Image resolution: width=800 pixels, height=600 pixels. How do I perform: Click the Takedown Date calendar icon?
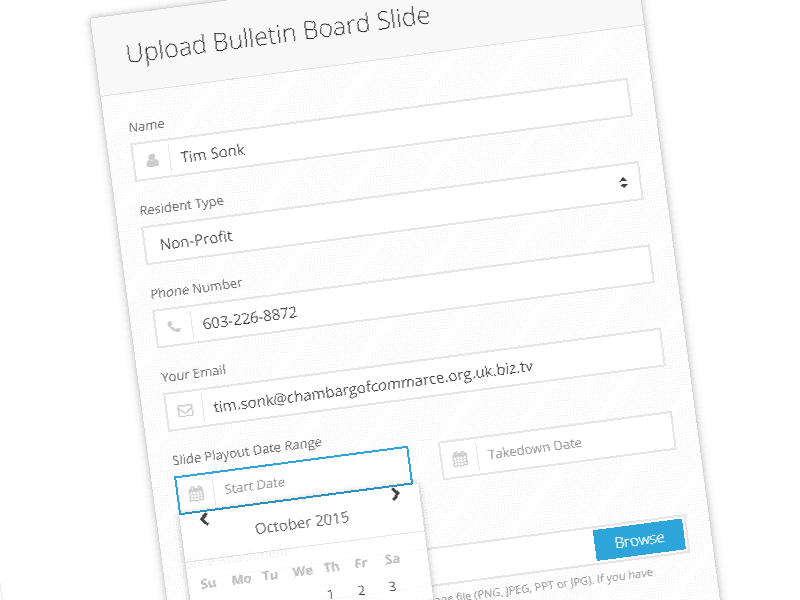[460, 459]
